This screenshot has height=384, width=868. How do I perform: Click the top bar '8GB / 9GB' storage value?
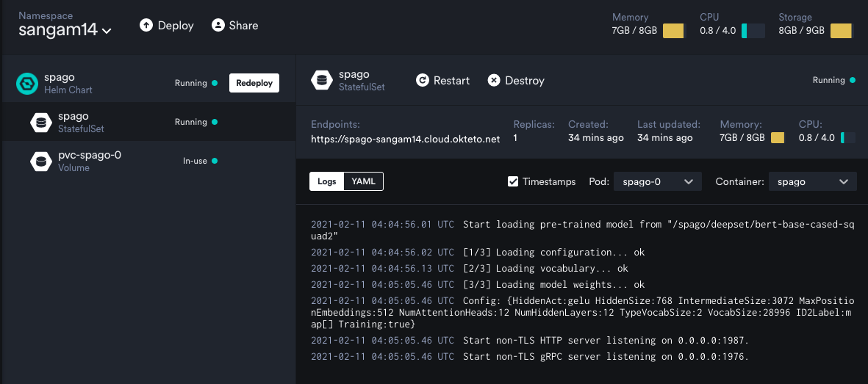point(802,30)
